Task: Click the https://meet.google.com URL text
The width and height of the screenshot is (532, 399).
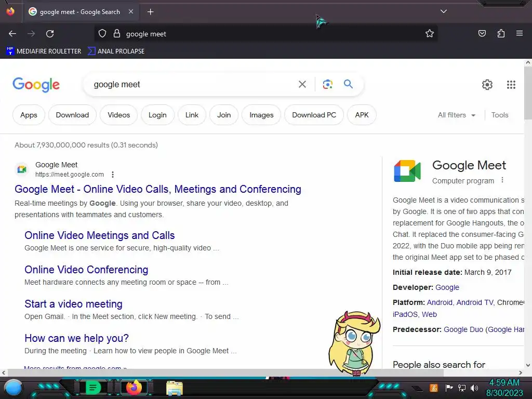Action: pyautogui.click(x=70, y=175)
